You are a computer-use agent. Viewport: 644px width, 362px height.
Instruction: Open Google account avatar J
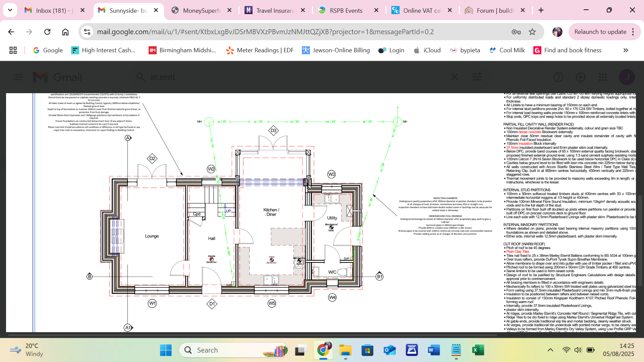627,77
